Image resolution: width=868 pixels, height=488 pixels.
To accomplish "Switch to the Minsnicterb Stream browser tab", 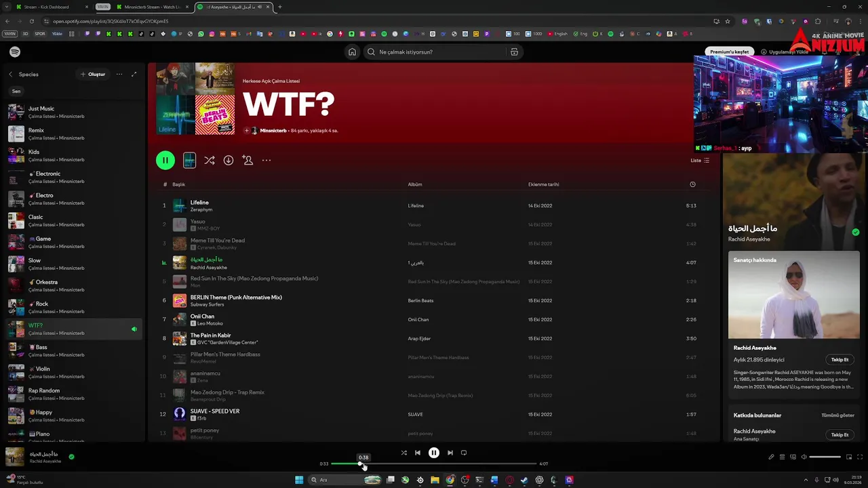I will pyautogui.click(x=153, y=7).
